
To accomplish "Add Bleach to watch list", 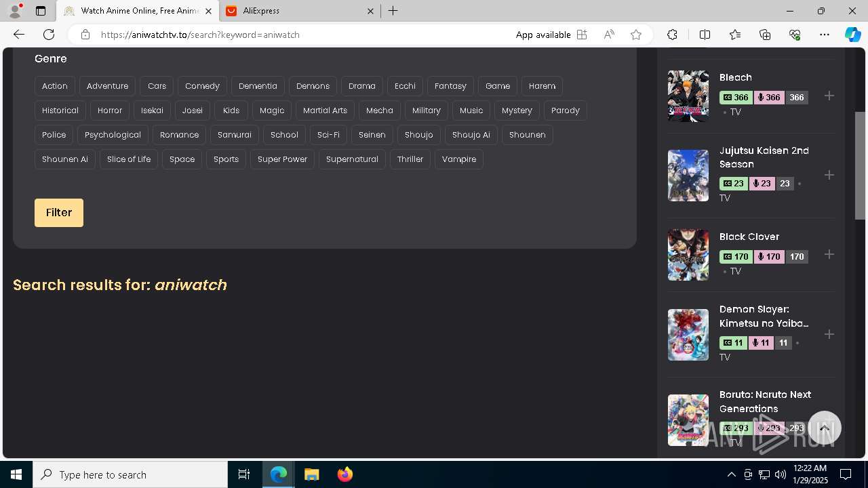I will pyautogui.click(x=829, y=96).
